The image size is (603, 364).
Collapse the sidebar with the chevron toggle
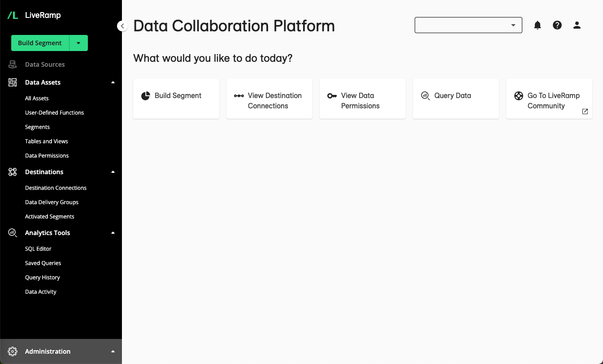[x=122, y=26]
